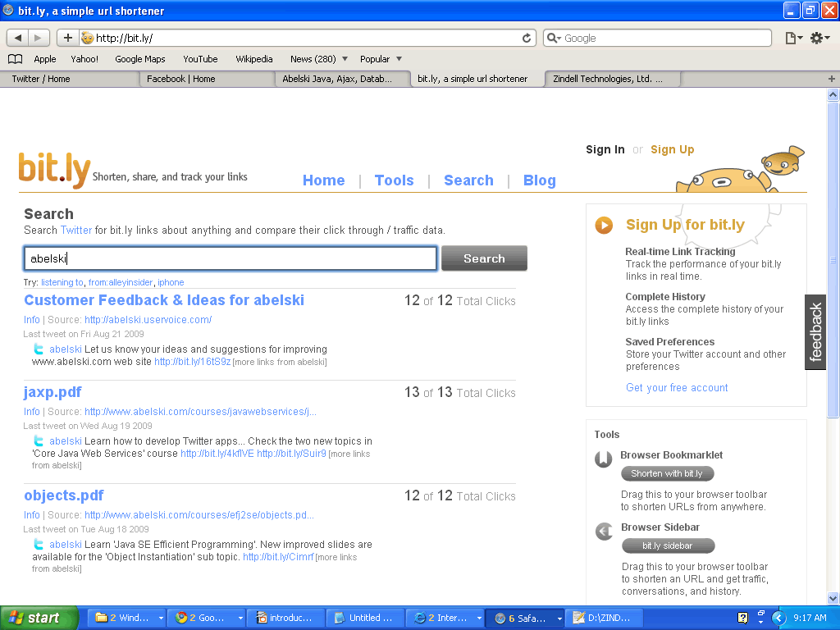Expand hidden system tray icons arrow
This screenshot has height=630, width=840.
coord(778,618)
